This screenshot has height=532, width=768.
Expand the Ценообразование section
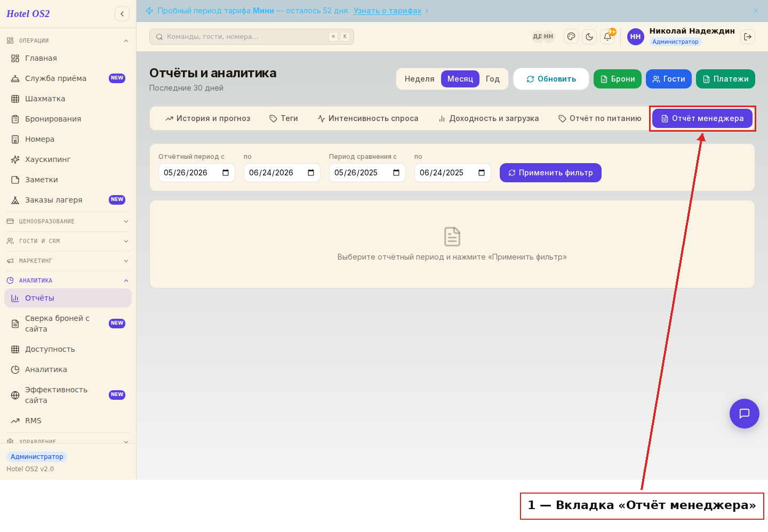coord(68,221)
